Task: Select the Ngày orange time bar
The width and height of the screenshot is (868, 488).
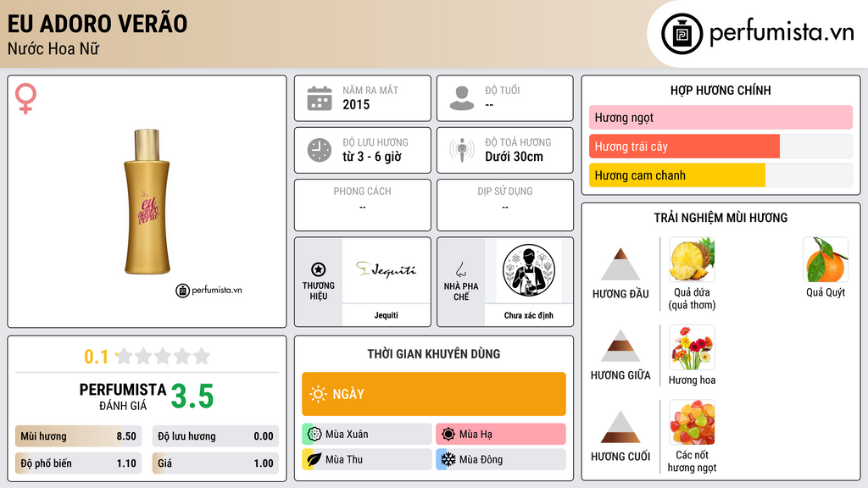Action: 434,394
